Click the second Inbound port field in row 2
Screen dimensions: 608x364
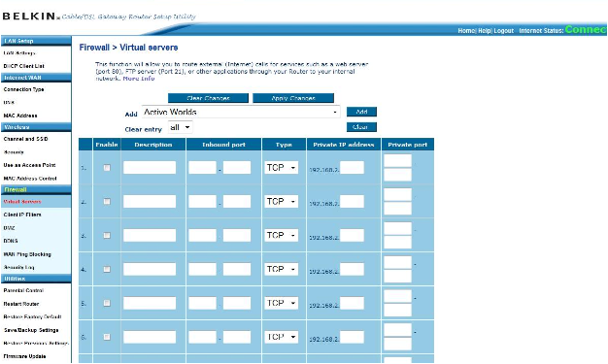(237, 202)
